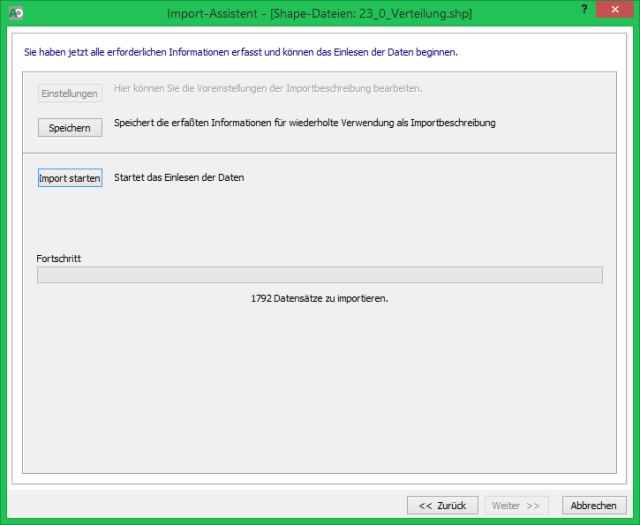Image resolution: width=640 pixels, height=525 pixels.
Task: Click the Fortschritt progress bar
Action: pyautogui.click(x=319, y=275)
